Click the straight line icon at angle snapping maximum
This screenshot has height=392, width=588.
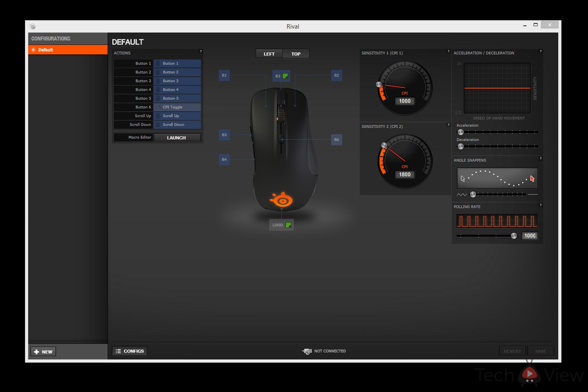coord(533,195)
